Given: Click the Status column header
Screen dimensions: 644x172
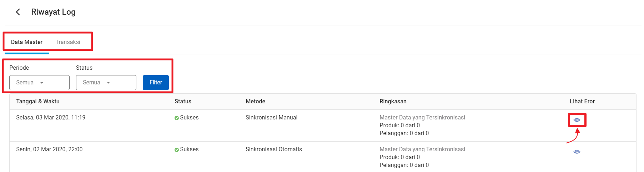Looking at the screenshot, I should 183,102.
